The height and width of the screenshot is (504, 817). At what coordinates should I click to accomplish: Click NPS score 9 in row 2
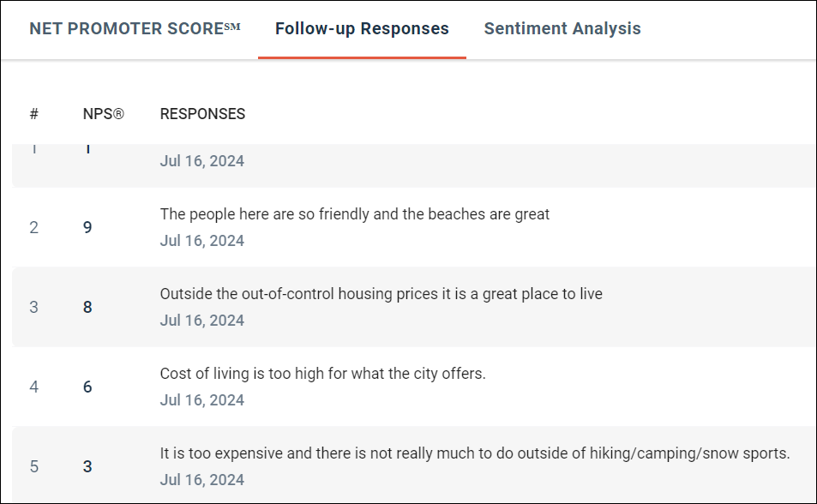(x=87, y=227)
